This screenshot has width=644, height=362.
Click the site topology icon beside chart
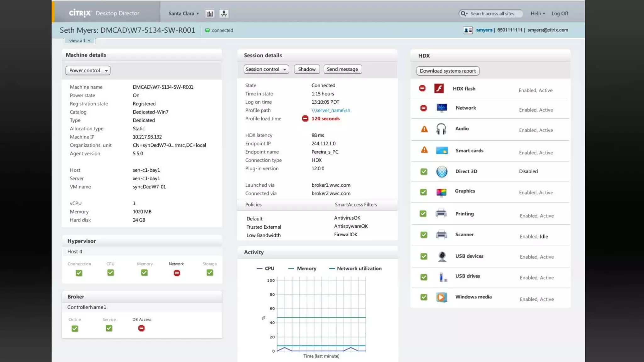point(224,14)
